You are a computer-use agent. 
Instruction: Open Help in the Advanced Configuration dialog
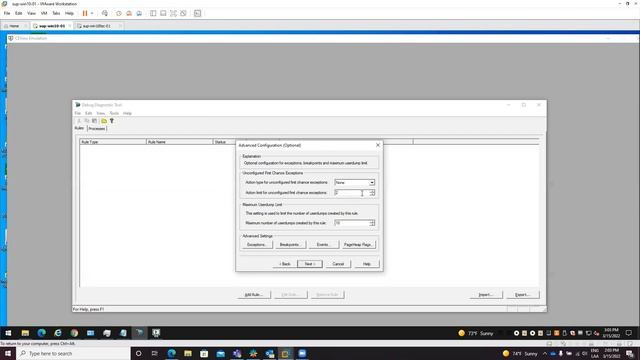coord(367,264)
